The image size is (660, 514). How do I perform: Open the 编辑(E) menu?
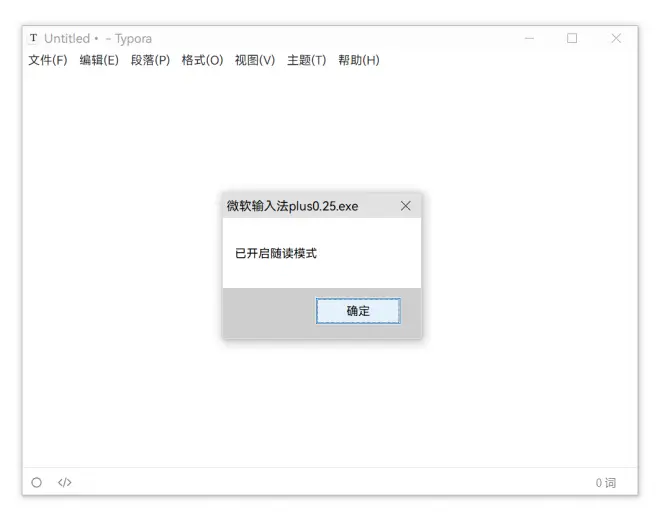[x=99, y=60]
